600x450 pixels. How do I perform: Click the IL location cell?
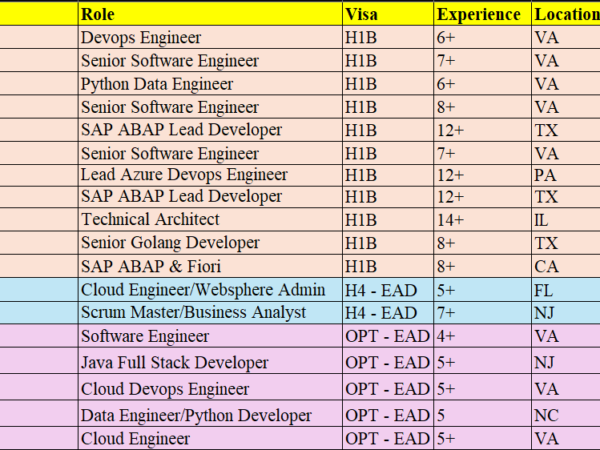[566, 219]
